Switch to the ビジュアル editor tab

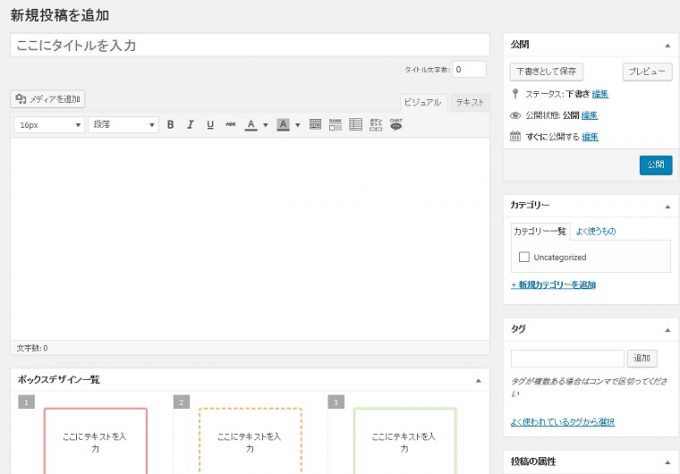[x=422, y=103]
